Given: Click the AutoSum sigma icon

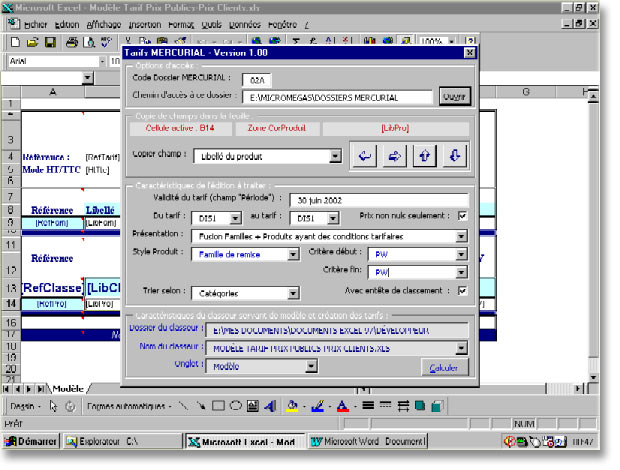Looking at the screenshot, I should point(296,40).
